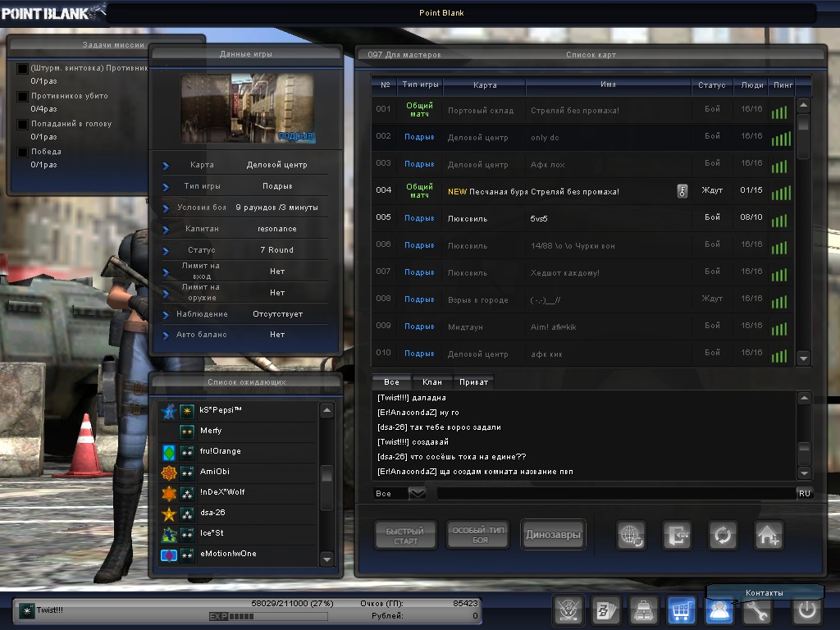840x630 pixels.
Task: Toggle the Победа mission checkbox
Action: tap(23, 152)
